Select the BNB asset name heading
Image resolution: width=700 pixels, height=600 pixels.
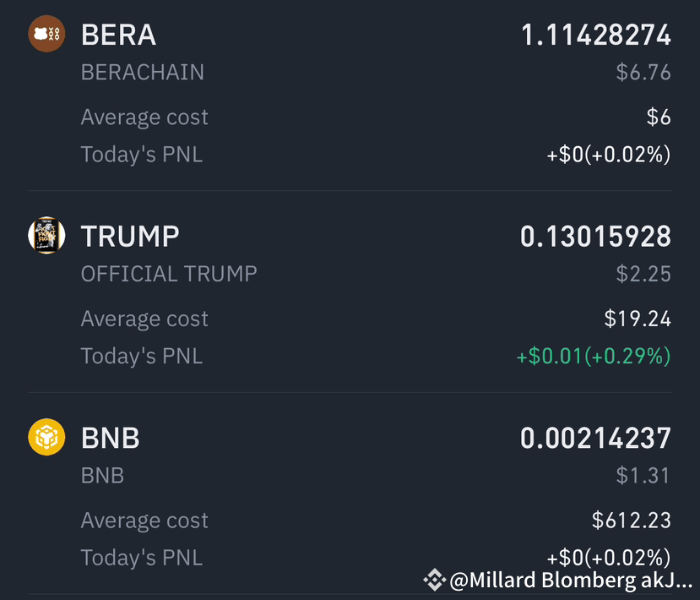(x=111, y=438)
